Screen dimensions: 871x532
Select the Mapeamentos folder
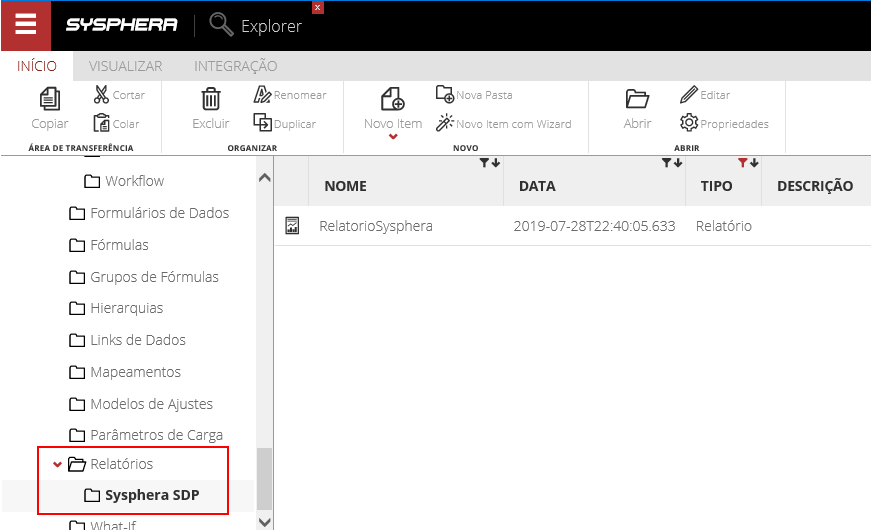coord(125,372)
